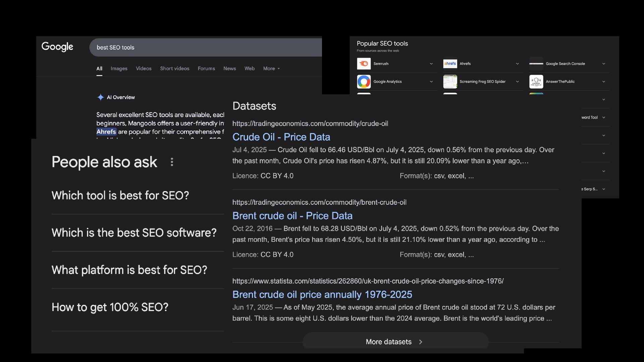644x362 pixels.
Task: Click the AI Overview sparkle icon
Action: (100, 97)
